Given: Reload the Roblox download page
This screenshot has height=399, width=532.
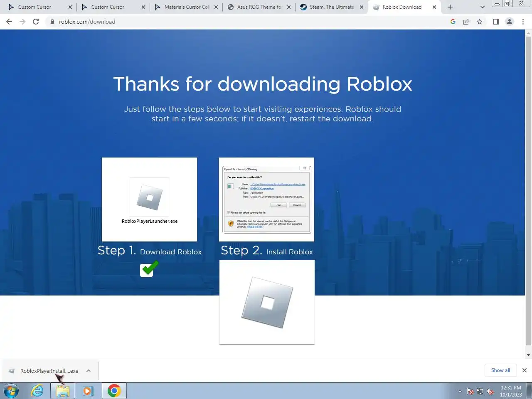Looking at the screenshot, I should pos(36,22).
